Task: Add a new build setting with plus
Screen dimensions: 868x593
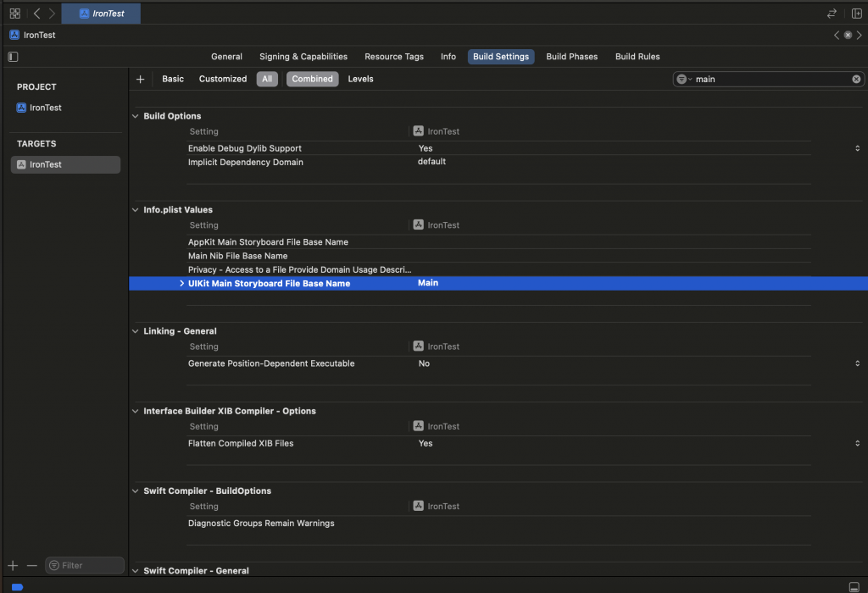Action: point(140,79)
